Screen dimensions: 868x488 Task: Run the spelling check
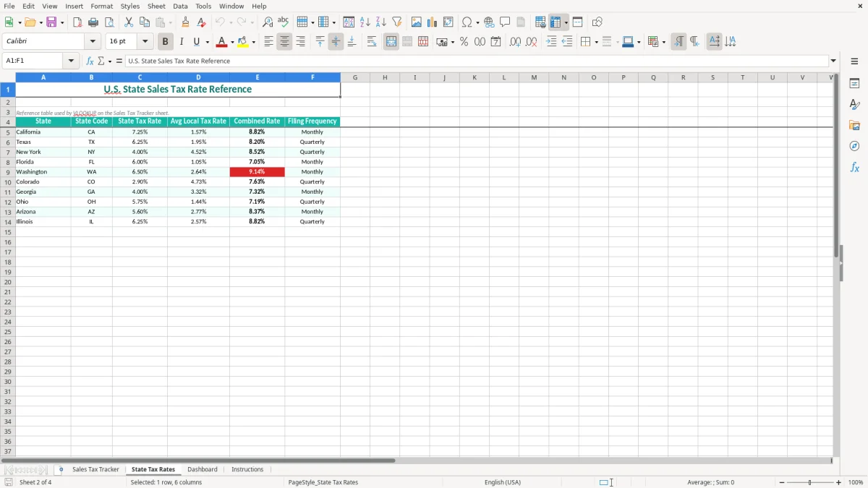click(284, 22)
